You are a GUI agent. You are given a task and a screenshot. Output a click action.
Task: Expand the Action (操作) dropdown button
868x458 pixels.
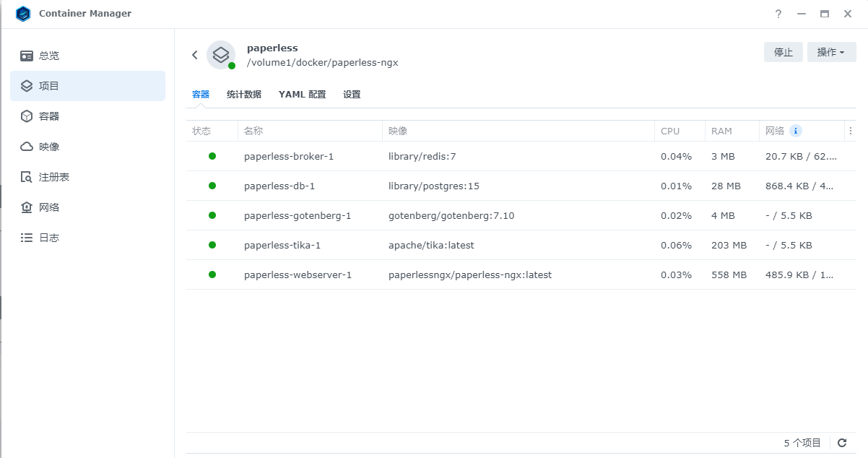(x=831, y=52)
